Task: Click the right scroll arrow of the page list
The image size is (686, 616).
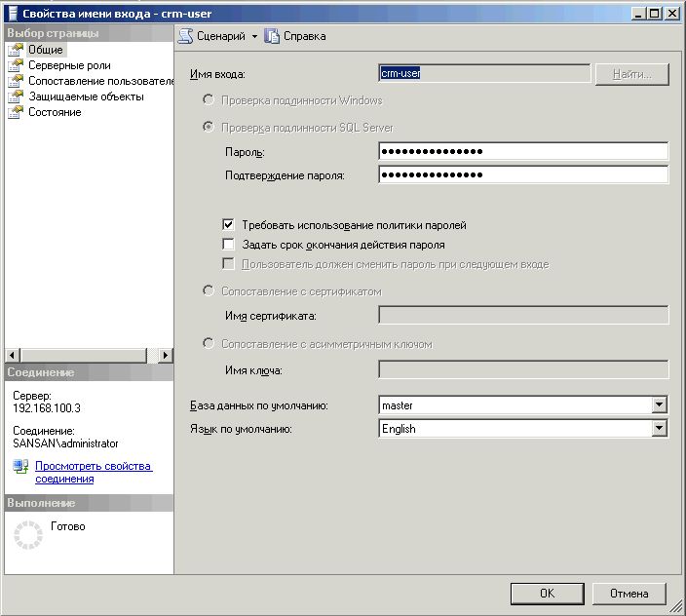Action: point(165,355)
